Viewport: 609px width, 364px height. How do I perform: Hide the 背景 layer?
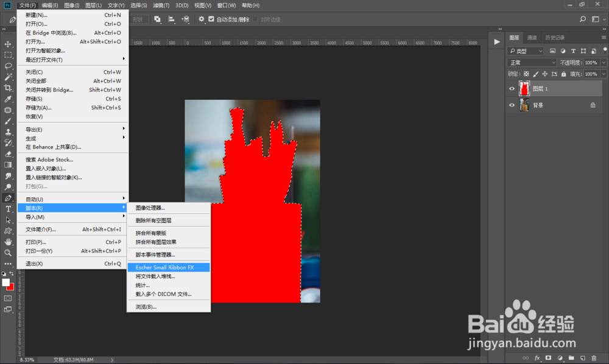[512, 105]
